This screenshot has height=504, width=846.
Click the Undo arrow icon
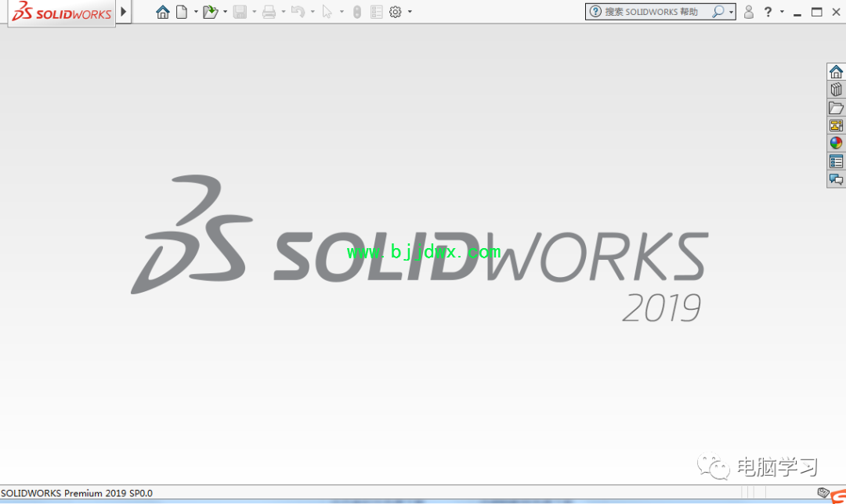(x=298, y=12)
